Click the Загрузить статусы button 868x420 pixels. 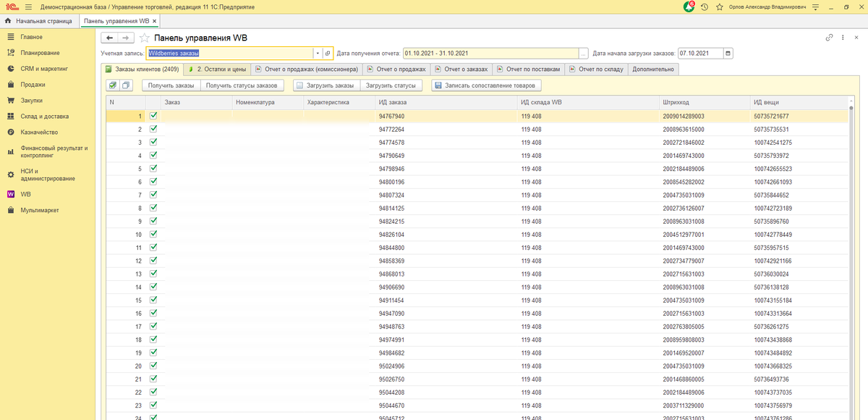(391, 85)
